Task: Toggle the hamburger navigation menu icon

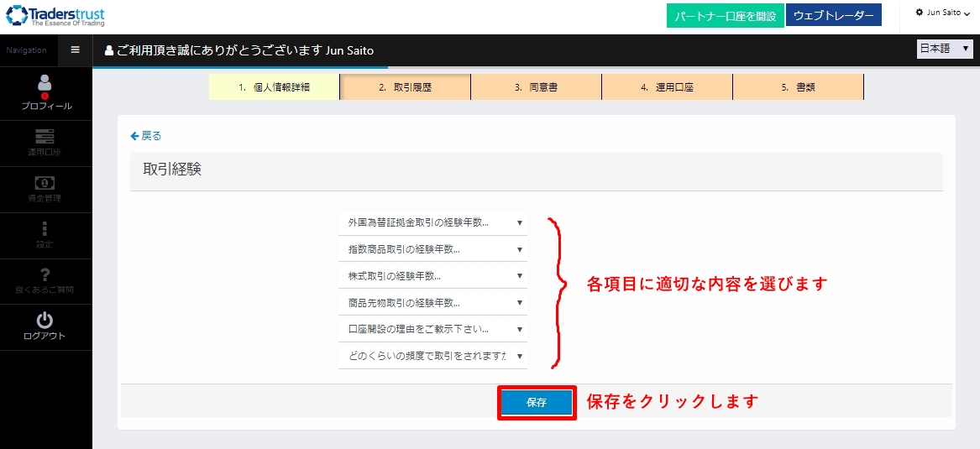Action: point(75,50)
